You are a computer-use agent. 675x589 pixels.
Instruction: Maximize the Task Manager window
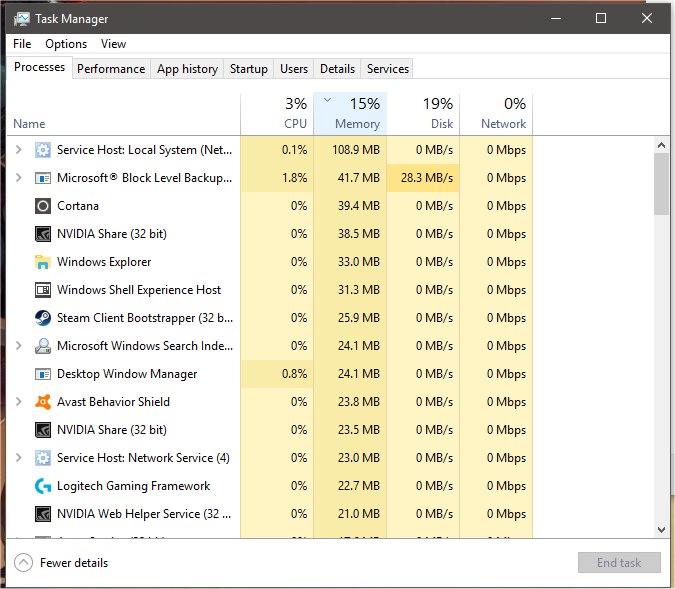click(601, 18)
